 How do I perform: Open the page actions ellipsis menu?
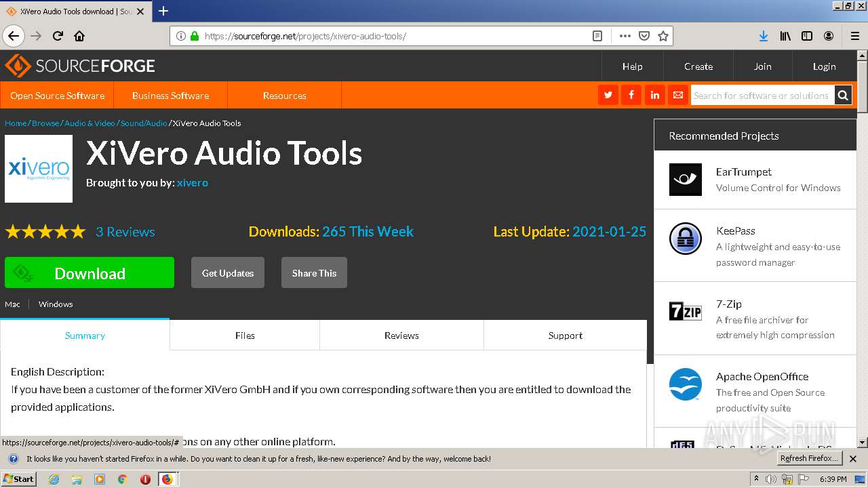tap(625, 36)
